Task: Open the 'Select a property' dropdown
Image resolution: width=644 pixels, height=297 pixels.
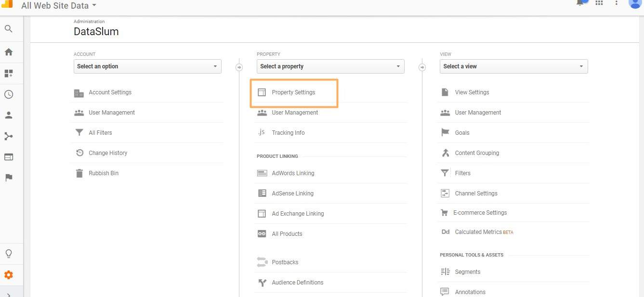Action: point(330,66)
